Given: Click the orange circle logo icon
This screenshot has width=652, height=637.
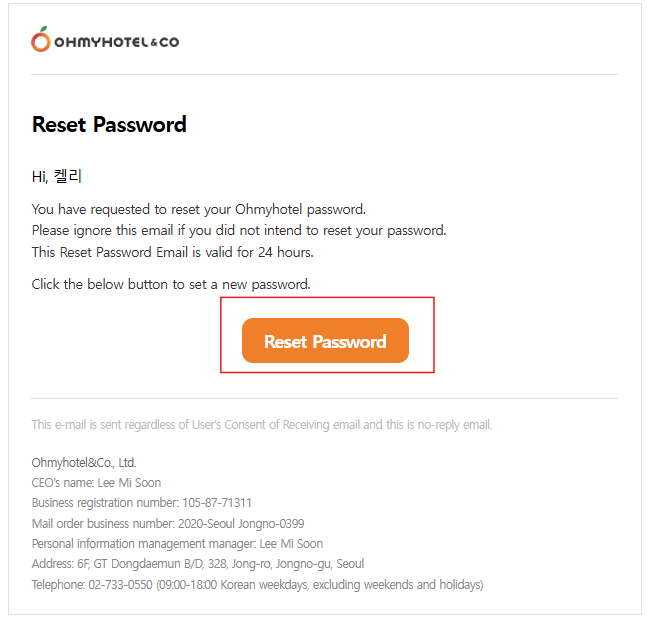Looking at the screenshot, I should pyautogui.click(x=41, y=41).
